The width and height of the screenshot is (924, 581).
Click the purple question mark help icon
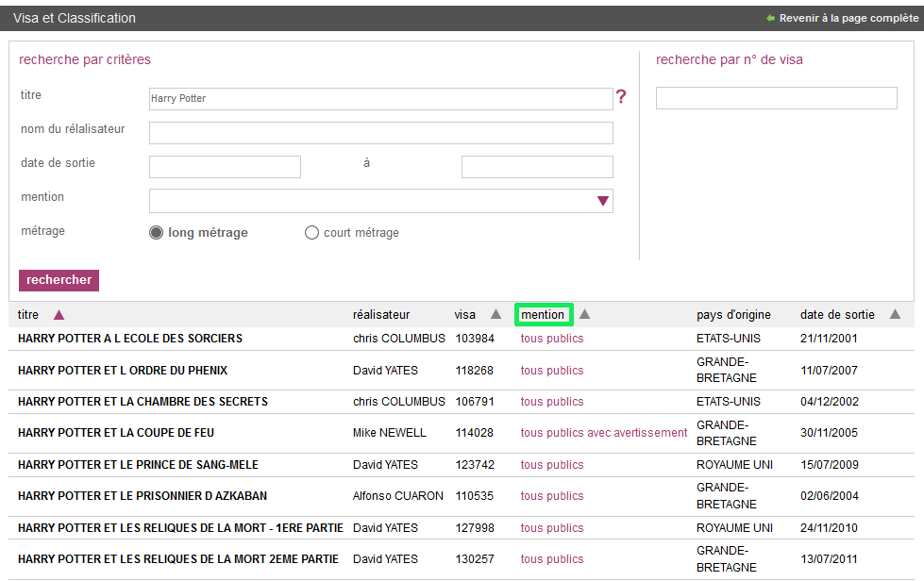pyautogui.click(x=621, y=96)
